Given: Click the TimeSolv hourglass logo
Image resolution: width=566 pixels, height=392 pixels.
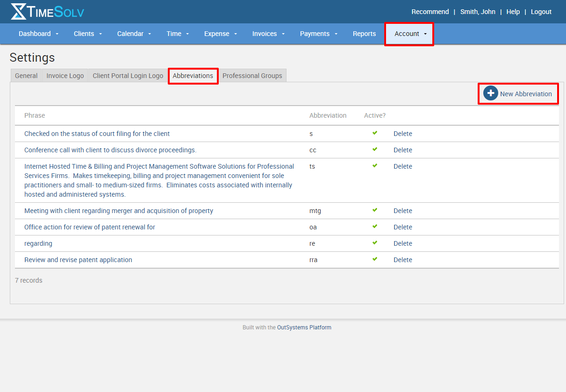Looking at the screenshot, I should [x=19, y=12].
